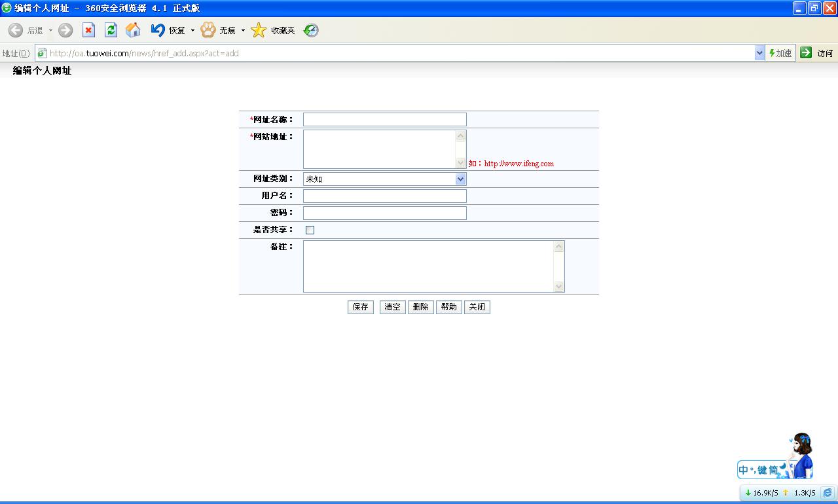Click the green refresh page icon

click(x=111, y=30)
